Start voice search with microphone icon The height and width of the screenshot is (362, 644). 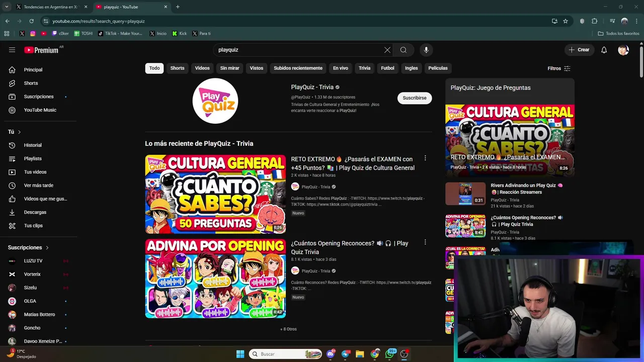click(x=426, y=50)
